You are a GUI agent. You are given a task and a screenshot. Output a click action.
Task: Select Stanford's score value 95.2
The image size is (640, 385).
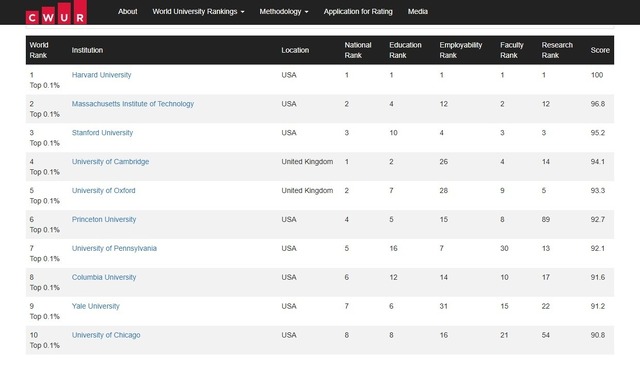(598, 133)
